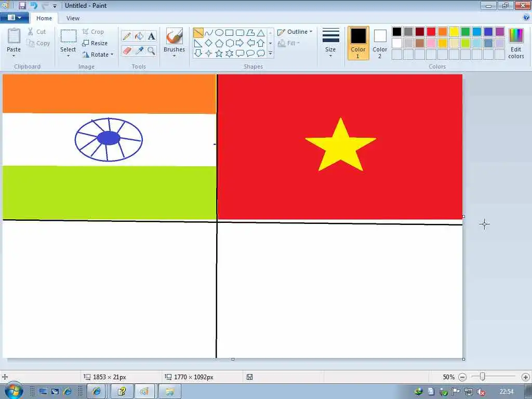532x399 pixels.
Task: Click the Resize button
Action: point(95,43)
